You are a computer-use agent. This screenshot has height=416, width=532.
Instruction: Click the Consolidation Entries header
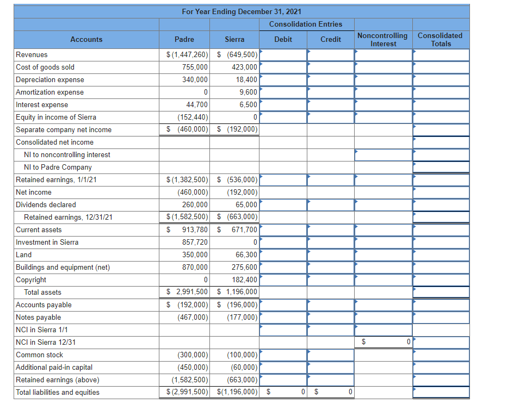pos(306,24)
